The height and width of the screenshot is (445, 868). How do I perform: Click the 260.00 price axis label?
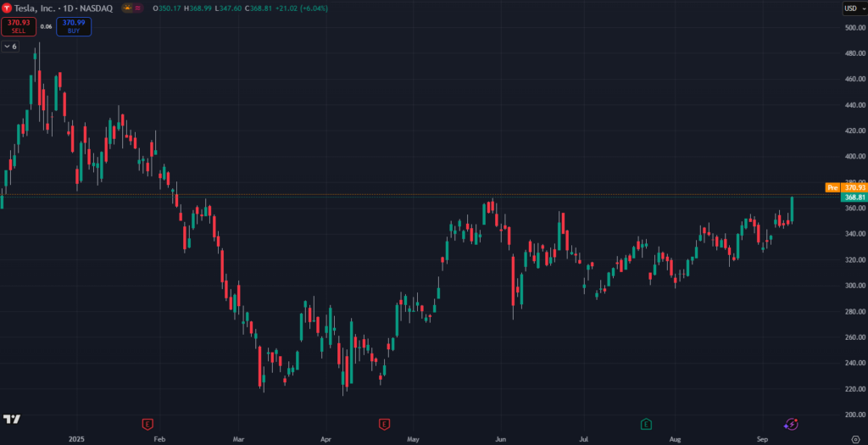pyautogui.click(x=854, y=337)
